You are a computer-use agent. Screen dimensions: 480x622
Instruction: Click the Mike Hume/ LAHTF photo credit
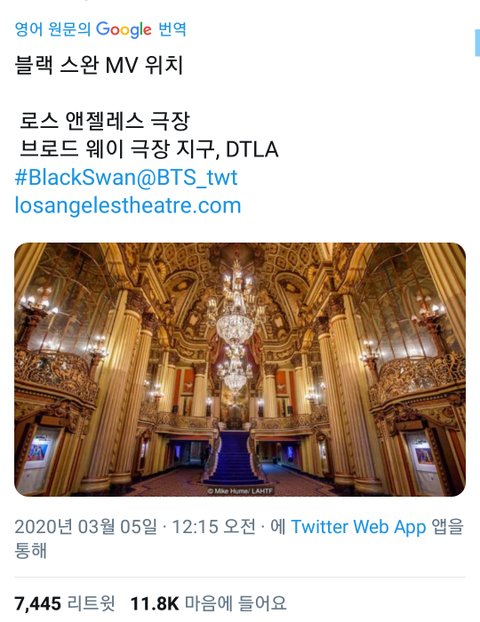coord(240,491)
